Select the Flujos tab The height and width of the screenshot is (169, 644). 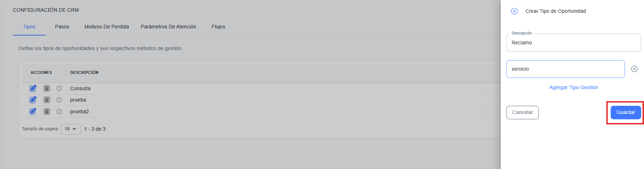tap(218, 27)
